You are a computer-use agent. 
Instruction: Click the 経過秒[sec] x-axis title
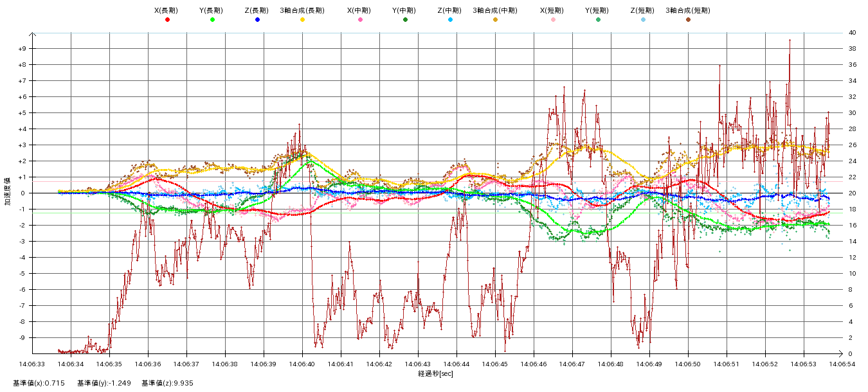click(435, 373)
